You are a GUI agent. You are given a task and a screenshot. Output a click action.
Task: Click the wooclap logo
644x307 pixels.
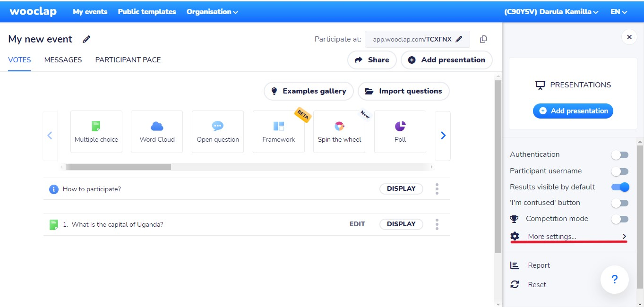[x=33, y=11]
